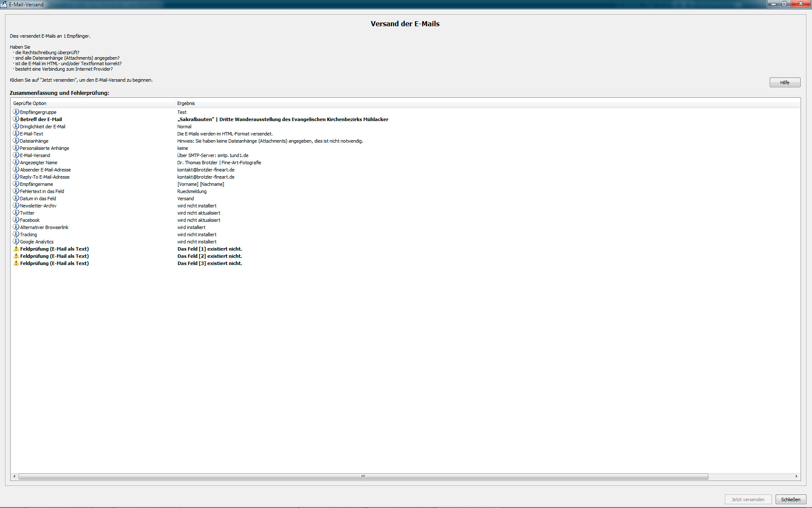Click info icon of E-Mail-Text row
This screenshot has width=812, height=508.
tap(16, 134)
